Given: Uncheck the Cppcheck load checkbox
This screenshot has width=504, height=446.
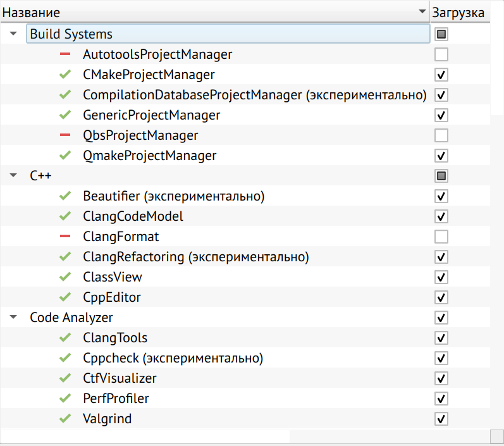Looking at the screenshot, I should tap(441, 358).
